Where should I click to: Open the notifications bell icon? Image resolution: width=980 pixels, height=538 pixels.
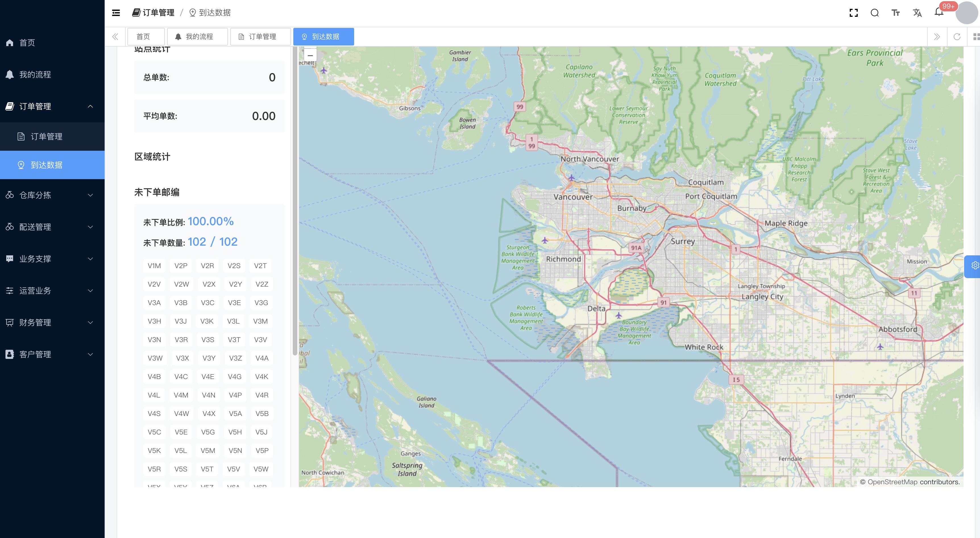click(939, 12)
